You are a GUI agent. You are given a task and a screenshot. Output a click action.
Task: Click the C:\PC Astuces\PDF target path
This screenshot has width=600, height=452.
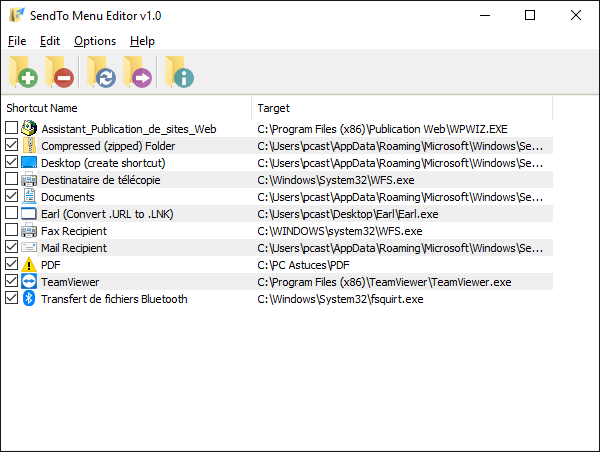click(x=303, y=265)
